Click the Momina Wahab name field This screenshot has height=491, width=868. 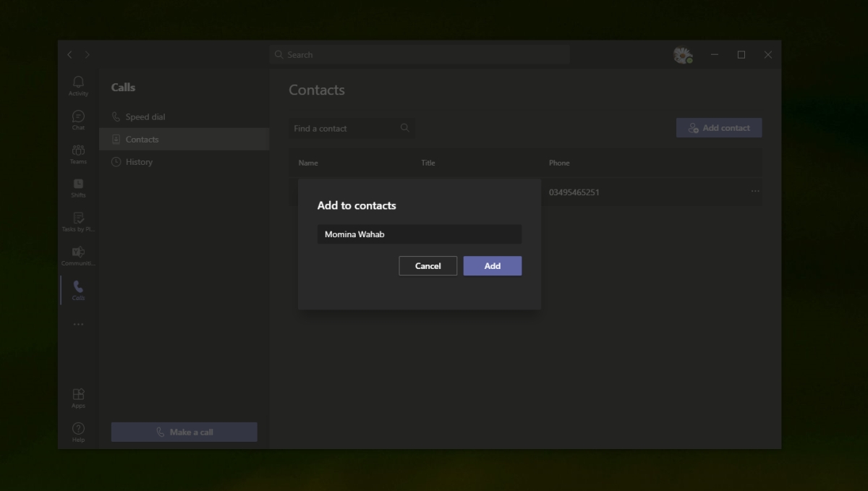(x=420, y=234)
